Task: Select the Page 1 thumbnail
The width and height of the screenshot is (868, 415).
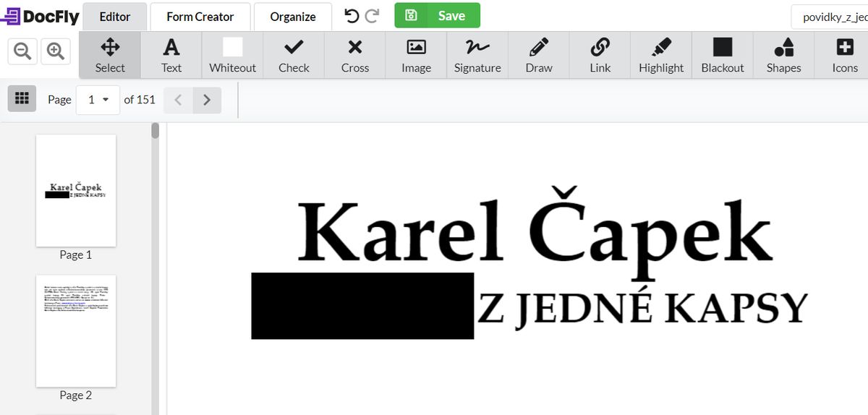Action: click(76, 190)
